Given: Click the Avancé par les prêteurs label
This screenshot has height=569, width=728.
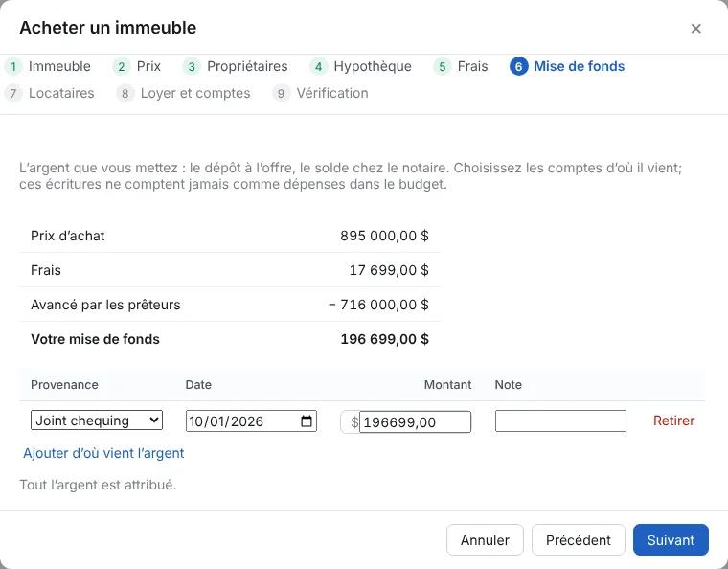Looking at the screenshot, I should point(105,305).
